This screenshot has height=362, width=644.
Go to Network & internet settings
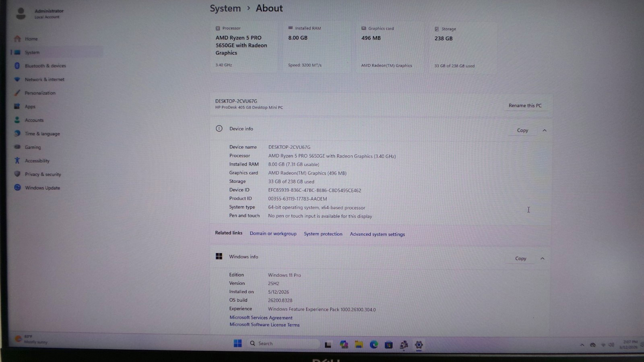point(44,80)
